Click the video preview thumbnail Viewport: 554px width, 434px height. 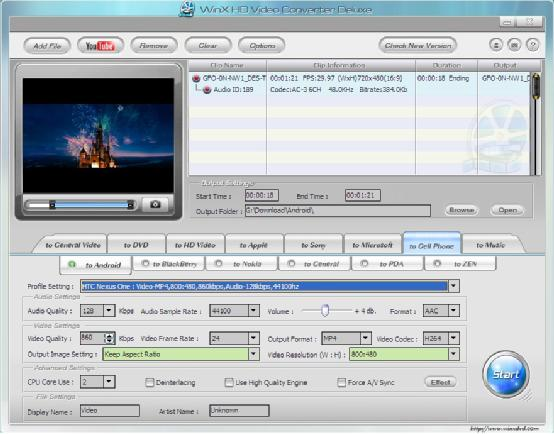tap(98, 135)
